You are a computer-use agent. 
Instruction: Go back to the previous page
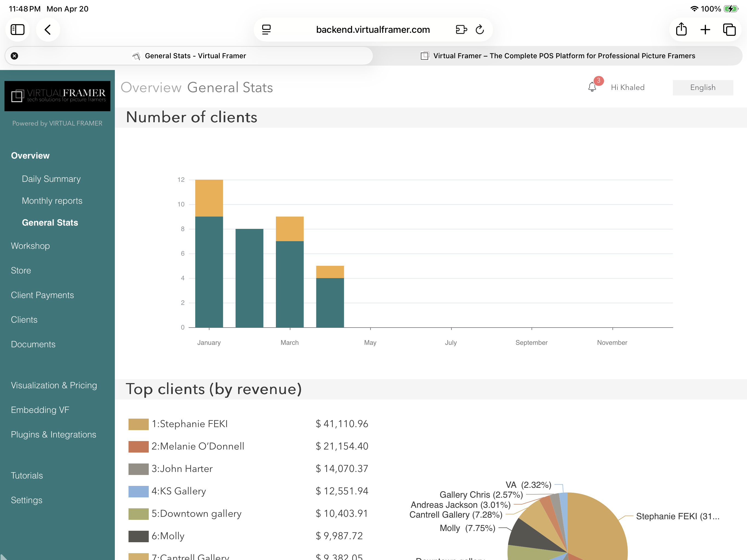tap(48, 30)
